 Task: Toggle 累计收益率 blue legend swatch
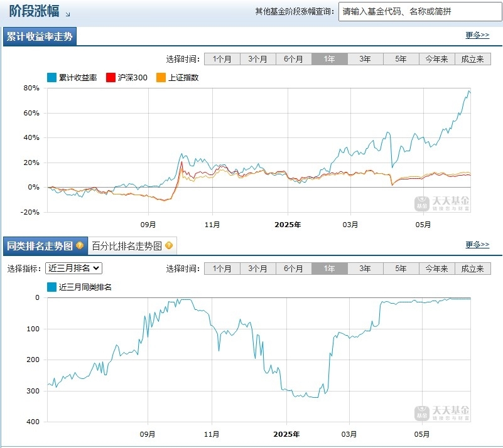click(x=51, y=78)
